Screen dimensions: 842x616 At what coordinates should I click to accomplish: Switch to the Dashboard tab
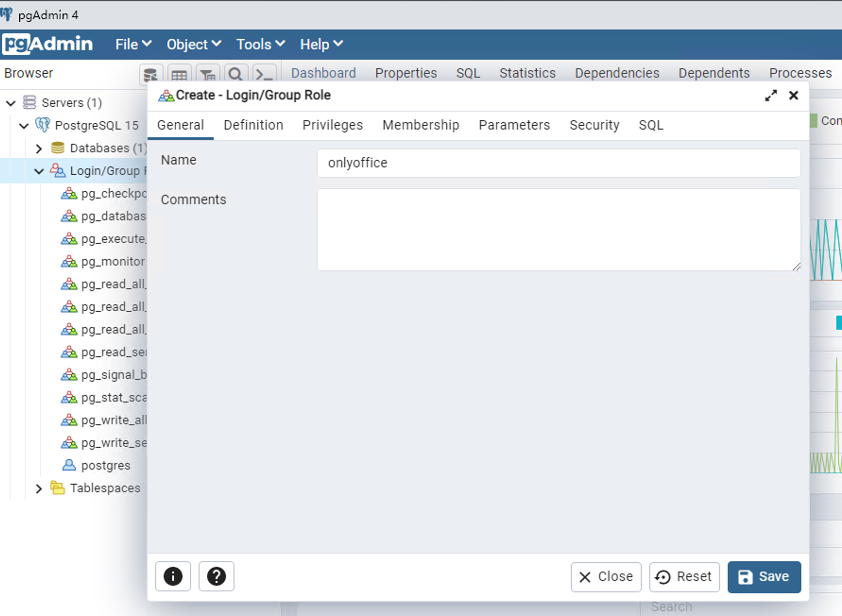coord(323,73)
